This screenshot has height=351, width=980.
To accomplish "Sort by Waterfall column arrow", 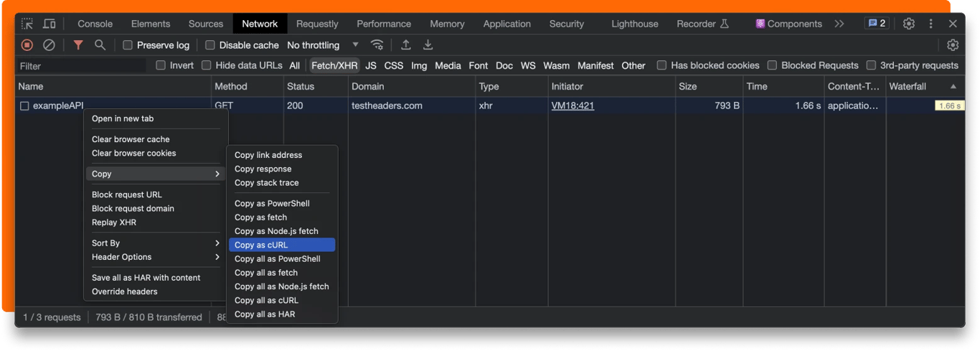I will coord(953,86).
